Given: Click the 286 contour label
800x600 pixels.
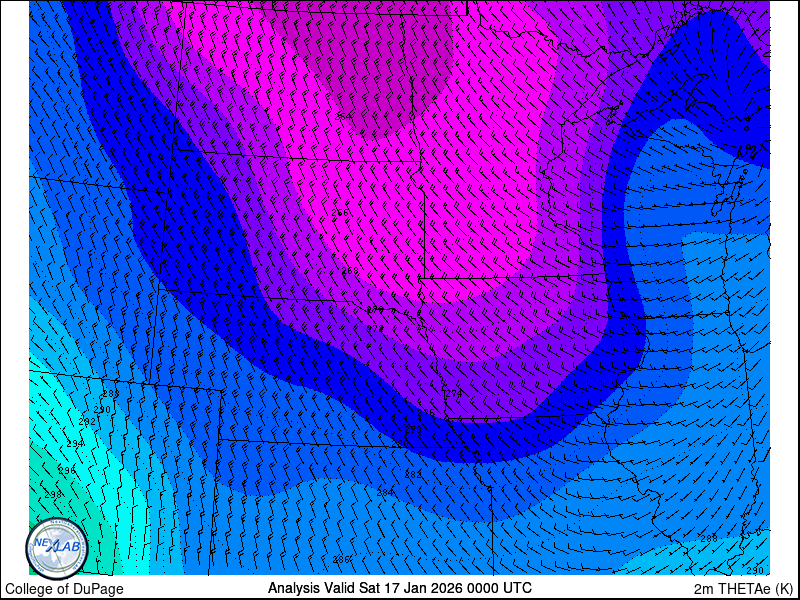Looking at the screenshot, I should 341,560.
